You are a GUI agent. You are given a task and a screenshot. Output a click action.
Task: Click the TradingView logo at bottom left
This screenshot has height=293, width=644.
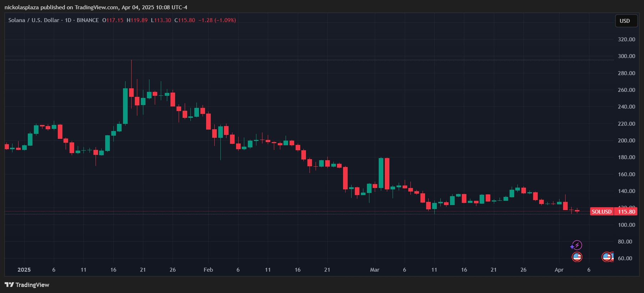tap(27, 285)
